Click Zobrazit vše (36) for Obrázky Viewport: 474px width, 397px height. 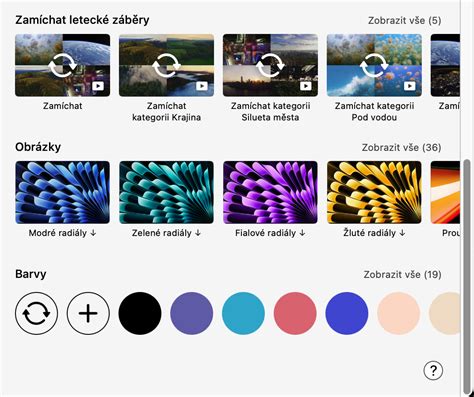[401, 148]
